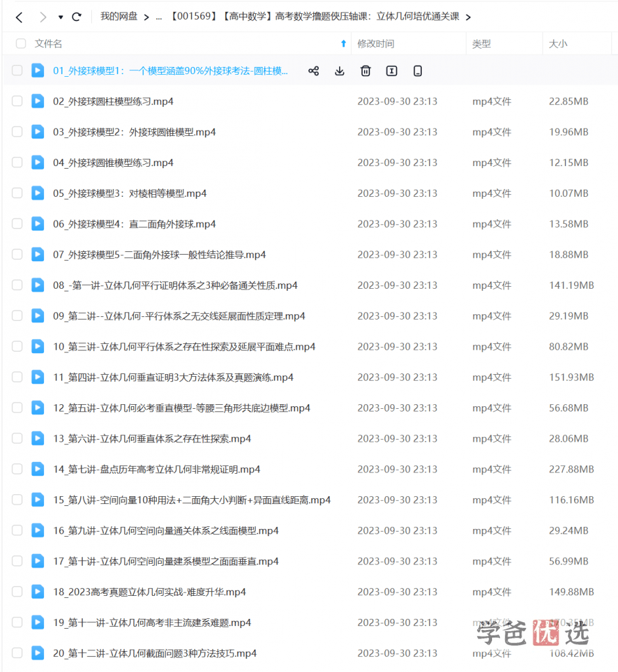The image size is (618, 672).
Task: Click the video icon for 16_第九讲 file
Action: pyautogui.click(x=37, y=530)
